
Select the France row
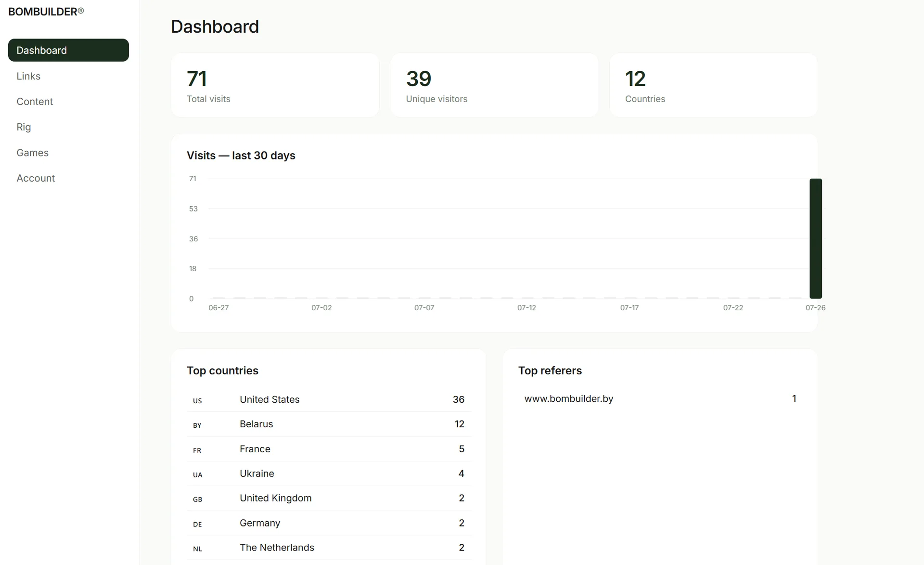[x=329, y=449]
